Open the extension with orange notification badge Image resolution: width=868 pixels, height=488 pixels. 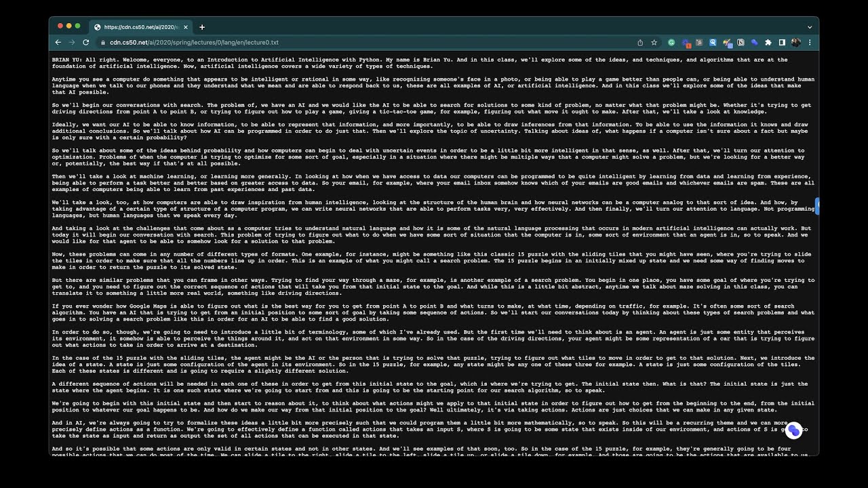[686, 43]
